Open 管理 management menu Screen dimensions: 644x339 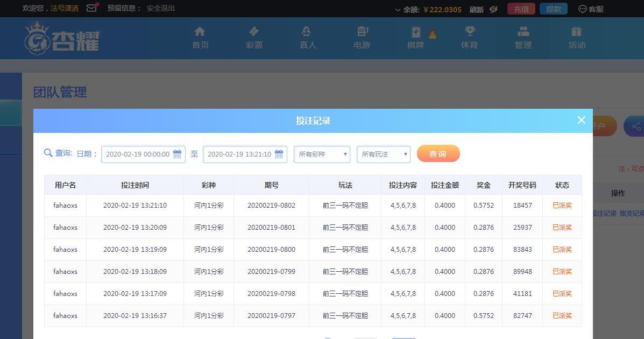(x=523, y=38)
